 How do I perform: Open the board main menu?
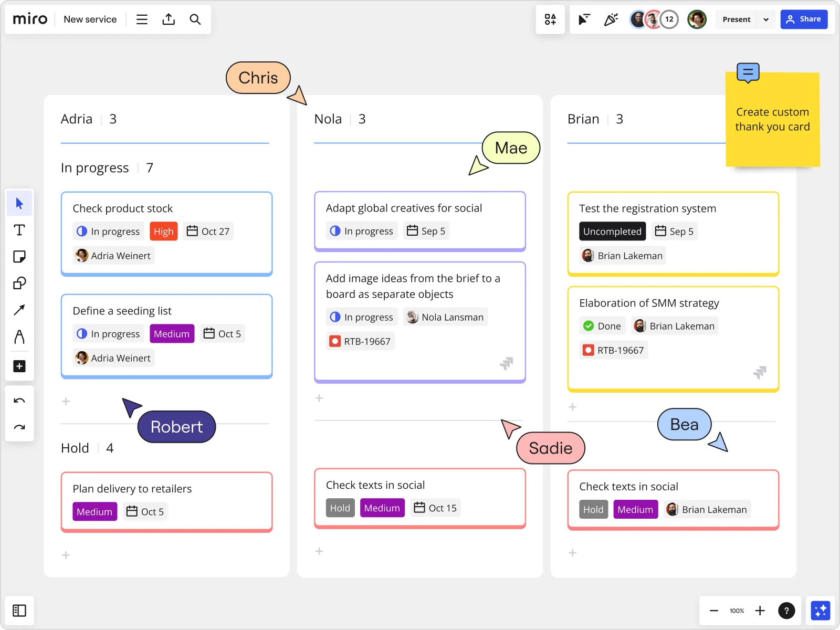point(142,19)
